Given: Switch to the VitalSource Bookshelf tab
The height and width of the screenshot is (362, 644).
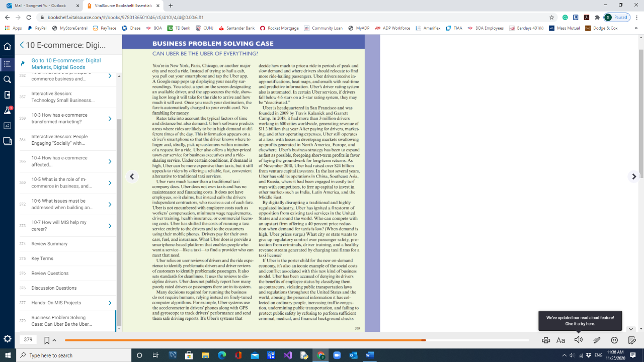Looking at the screenshot, I should click(x=124, y=6).
